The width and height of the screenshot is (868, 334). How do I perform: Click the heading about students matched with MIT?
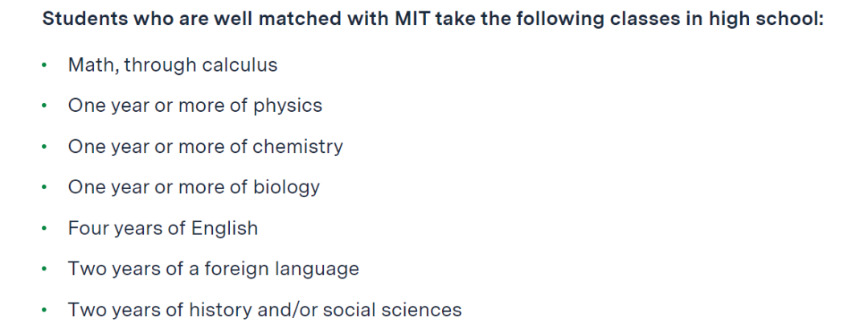click(x=433, y=20)
